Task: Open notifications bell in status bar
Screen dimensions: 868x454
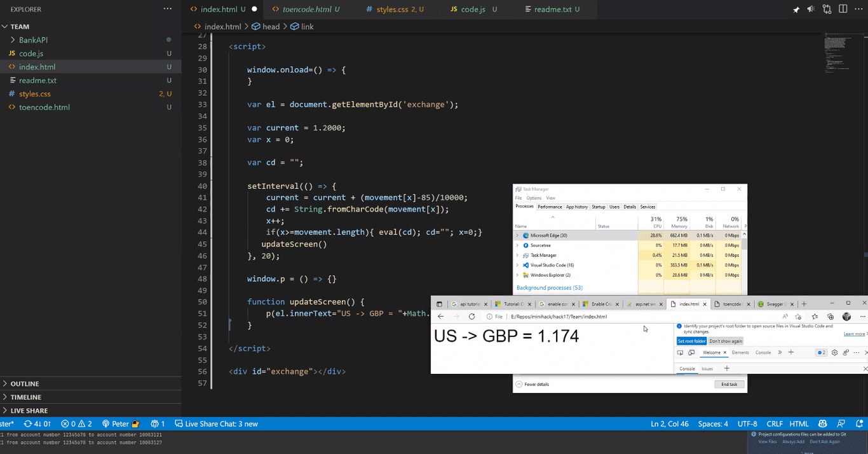Action: pos(860,424)
